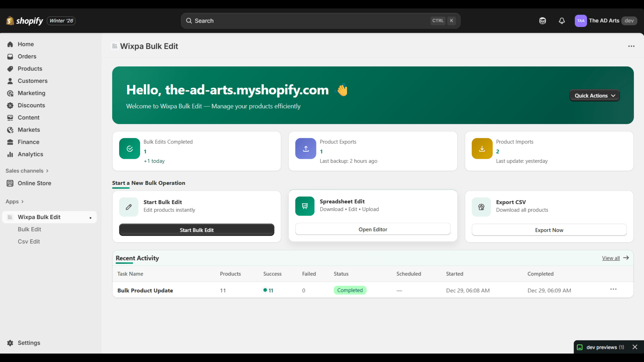The image size is (644, 362).
Task: Click the Discounts badge icon
Action: (x=10, y=105)
